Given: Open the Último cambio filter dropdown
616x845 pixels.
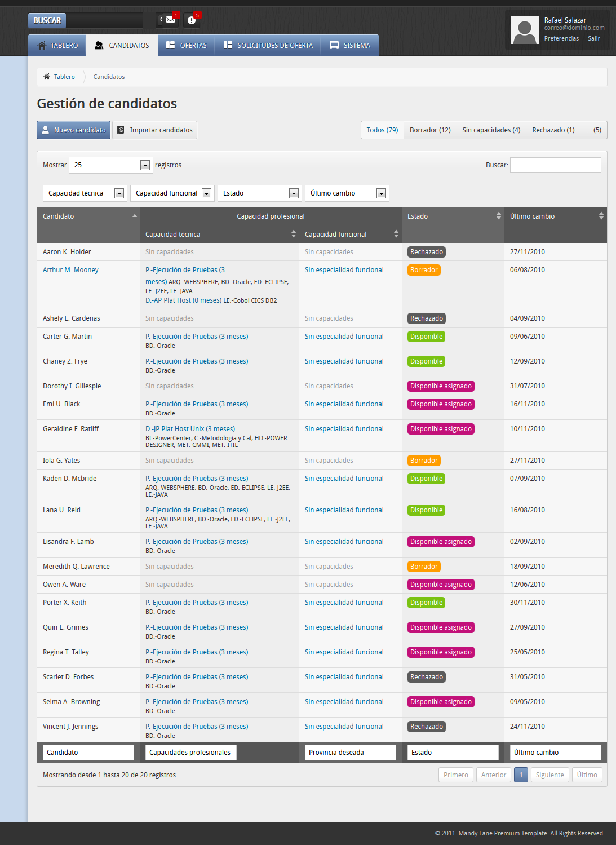Looking at the screenshot, I should [x=381, y=193].
